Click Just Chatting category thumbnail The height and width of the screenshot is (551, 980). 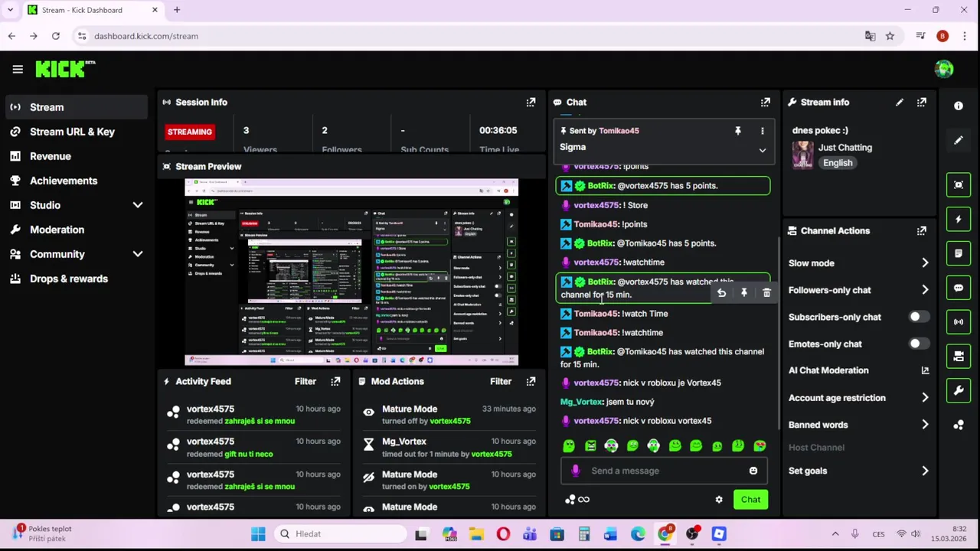click(802, 155)
